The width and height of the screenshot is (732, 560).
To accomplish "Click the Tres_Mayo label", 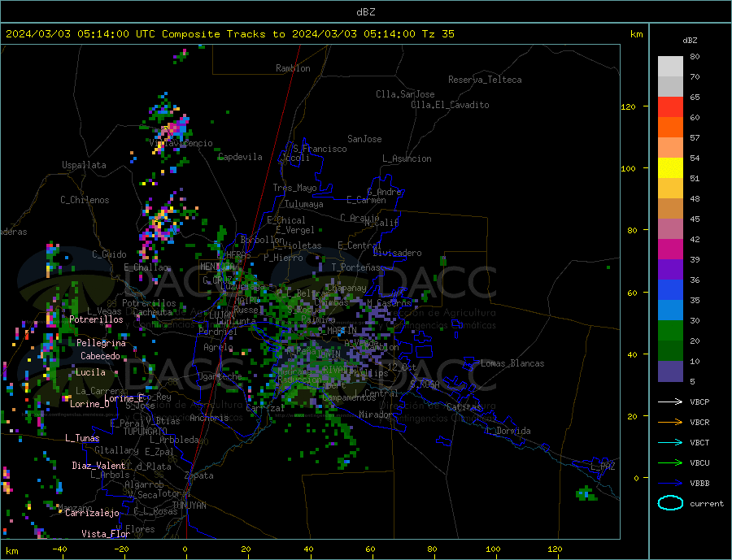I will (x=294, y=188).
